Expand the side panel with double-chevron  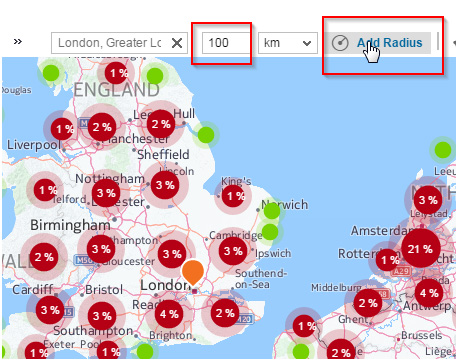[18, 41]
